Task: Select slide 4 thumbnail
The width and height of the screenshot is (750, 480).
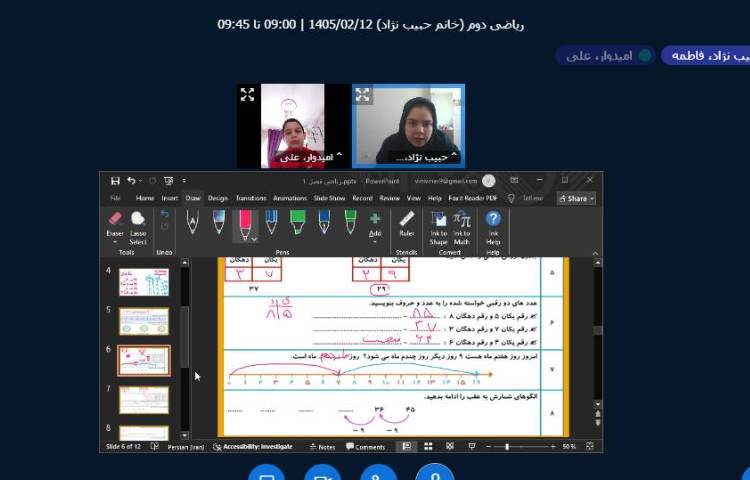Action: (144, 282)
